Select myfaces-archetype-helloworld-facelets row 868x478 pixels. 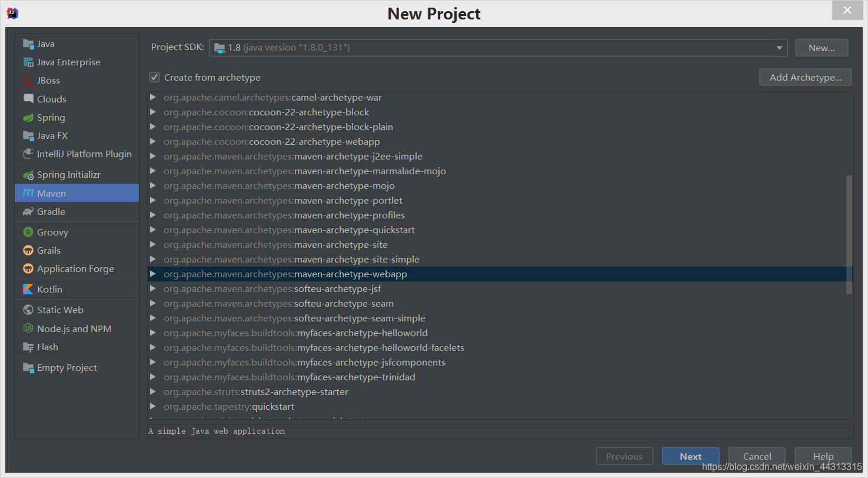coord(500,347)
